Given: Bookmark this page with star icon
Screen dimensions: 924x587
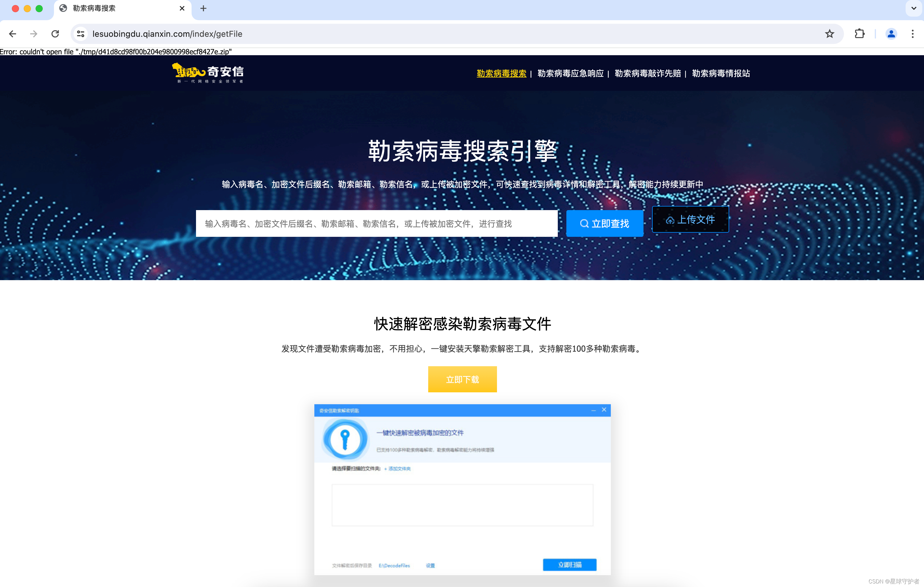Looking at the screenshot, I should click(x=829, y=34).
